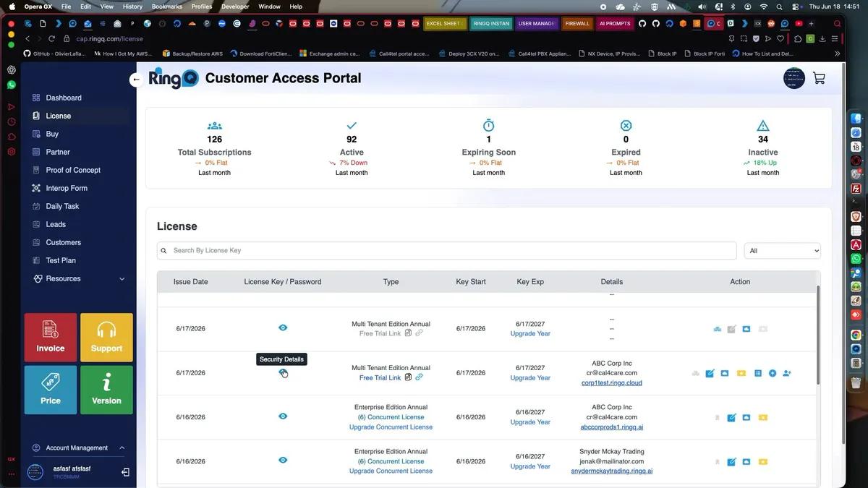
Task: Show security details eye in ABC Corp 6/17/2026 row
Action: pos(283,372)
